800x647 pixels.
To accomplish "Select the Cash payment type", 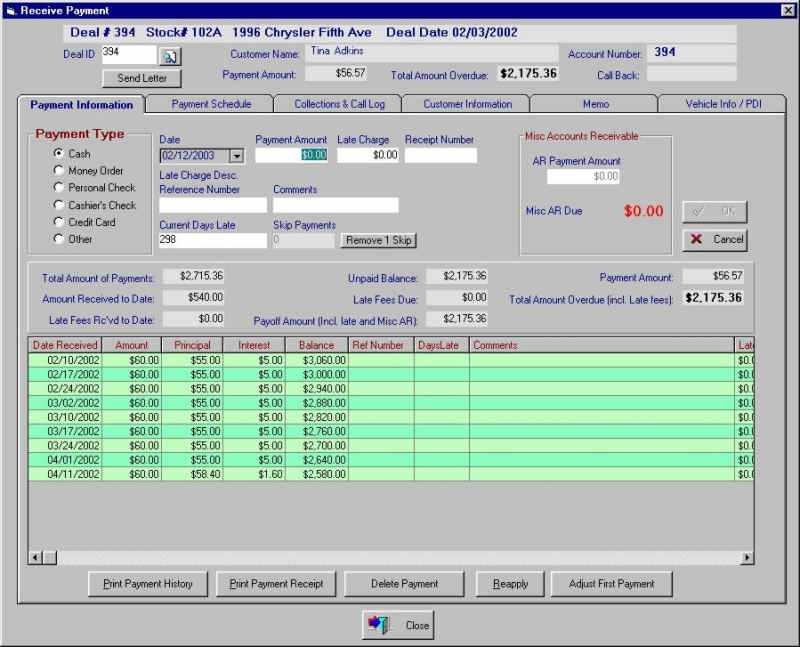I will [x=59, y=154].
